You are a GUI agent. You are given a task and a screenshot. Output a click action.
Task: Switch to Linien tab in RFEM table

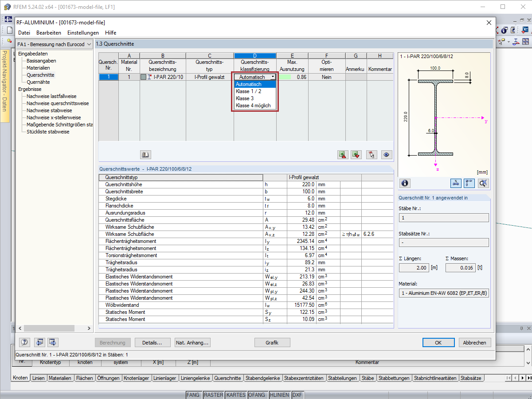tap(39, 378)
